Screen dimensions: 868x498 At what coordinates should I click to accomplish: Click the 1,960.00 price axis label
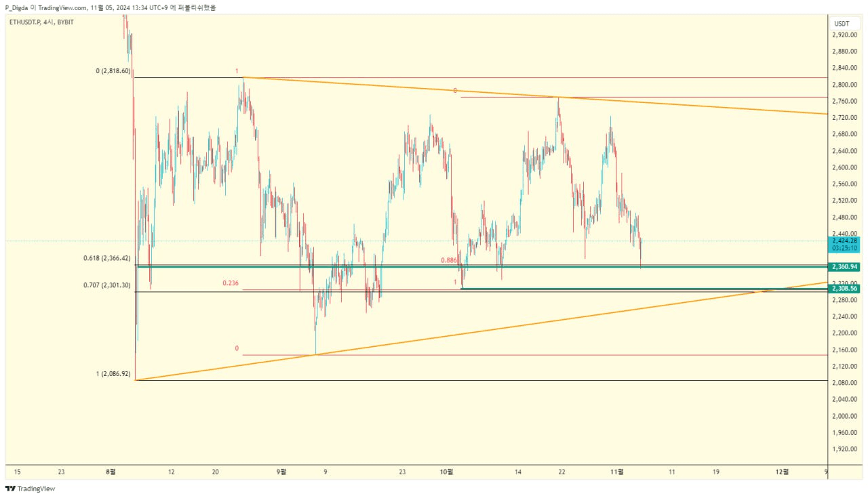[x=846, y=432]
